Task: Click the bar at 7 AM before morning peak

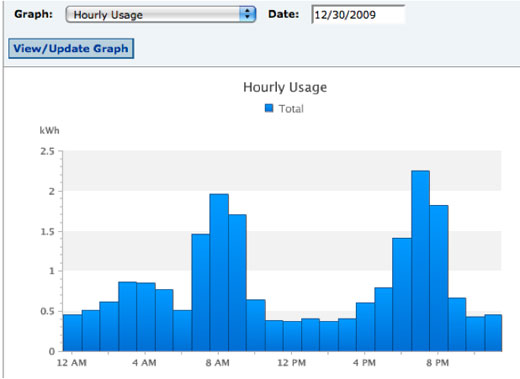Action: pyautogui.click(x=201, y=293)
